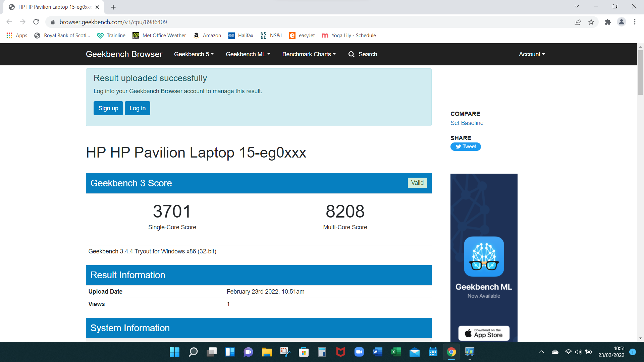Open a new browser tab
Image resolution: width=644 pixels, height=362 pixels.
pyautogui.click(x=113, y=7)
